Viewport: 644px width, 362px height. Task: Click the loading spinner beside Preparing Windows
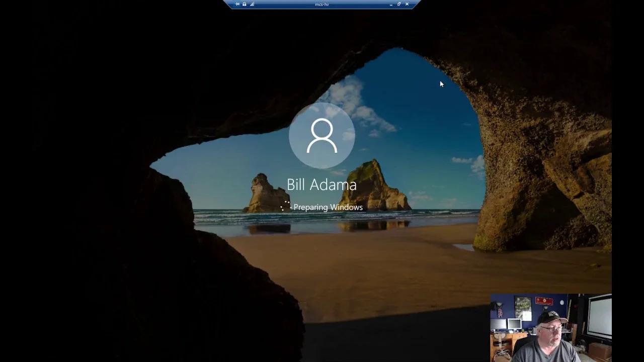pos(285,206)
